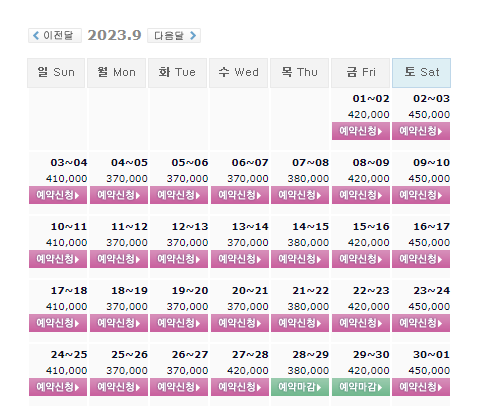Click the green 예약마감 button for 29~30
Image resolution: width=478 pixels, height=418 pixels.
pyautogui.click(x=361, y=387)
